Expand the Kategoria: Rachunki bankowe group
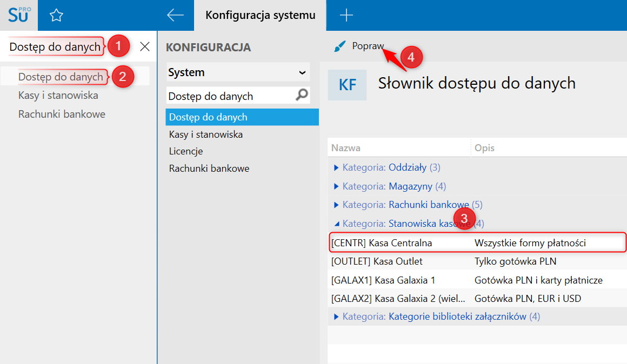This screenshot has width=627, height=364. click(x=336, y=205)
